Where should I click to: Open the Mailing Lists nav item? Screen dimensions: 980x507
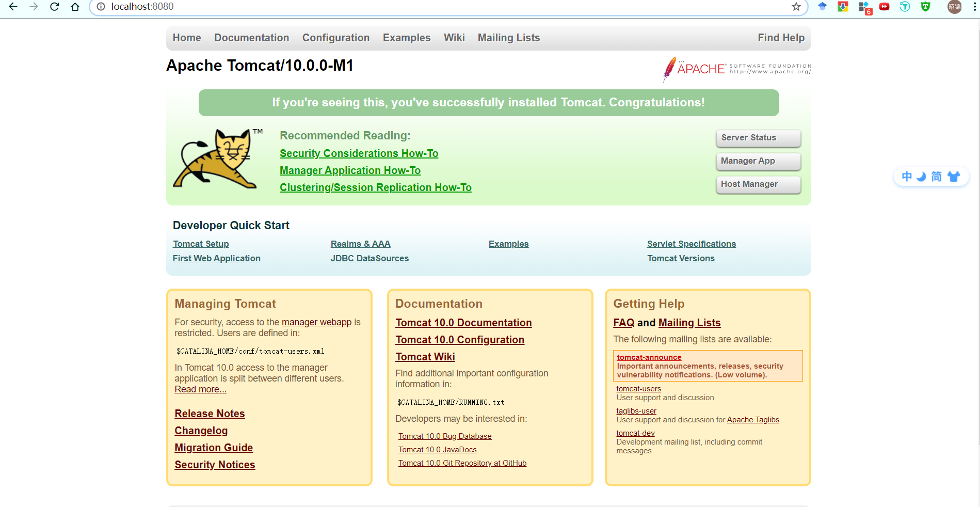point(509,38)
